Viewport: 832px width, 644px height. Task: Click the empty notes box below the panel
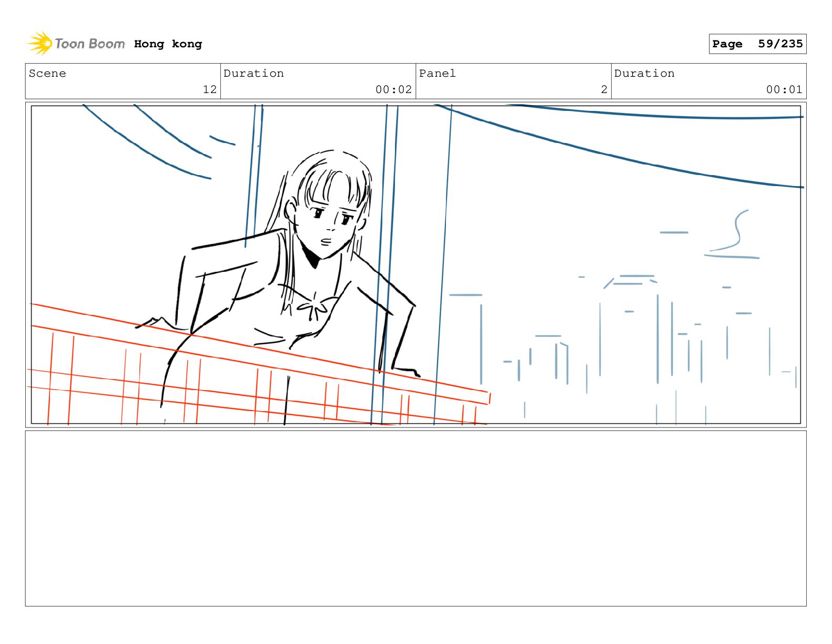tap(415, 518)
